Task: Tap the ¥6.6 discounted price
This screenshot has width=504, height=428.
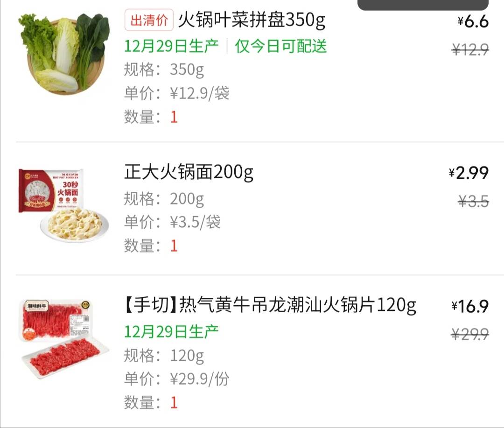Action: (473, 21)
